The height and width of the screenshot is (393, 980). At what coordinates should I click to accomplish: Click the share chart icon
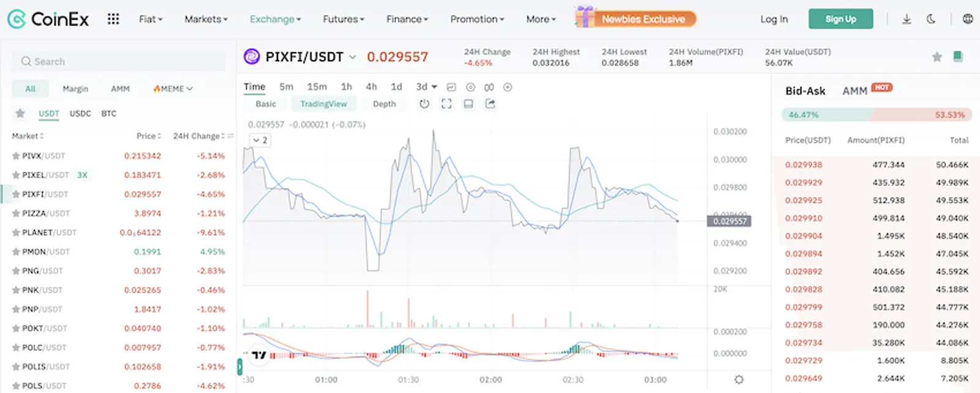point(490,104)
